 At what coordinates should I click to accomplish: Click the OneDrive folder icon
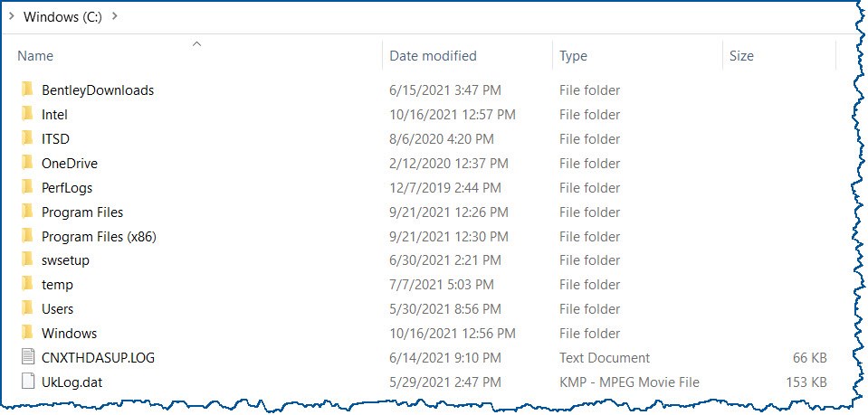click(x=27, y=163)
